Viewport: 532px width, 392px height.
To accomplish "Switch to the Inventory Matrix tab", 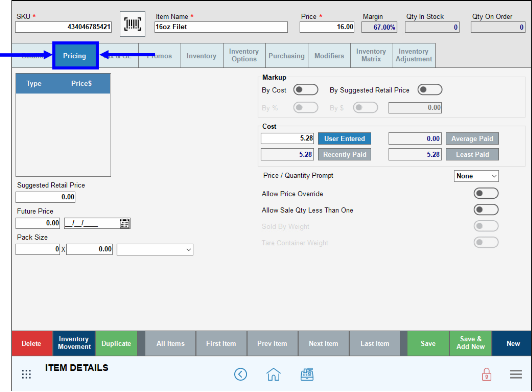I will 371,55.
